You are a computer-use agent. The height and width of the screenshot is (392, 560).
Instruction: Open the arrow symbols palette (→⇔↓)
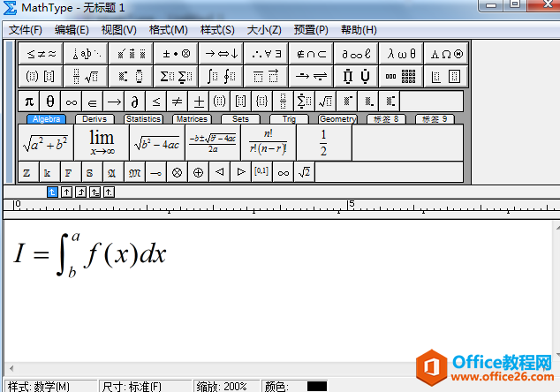pos(221,54)
